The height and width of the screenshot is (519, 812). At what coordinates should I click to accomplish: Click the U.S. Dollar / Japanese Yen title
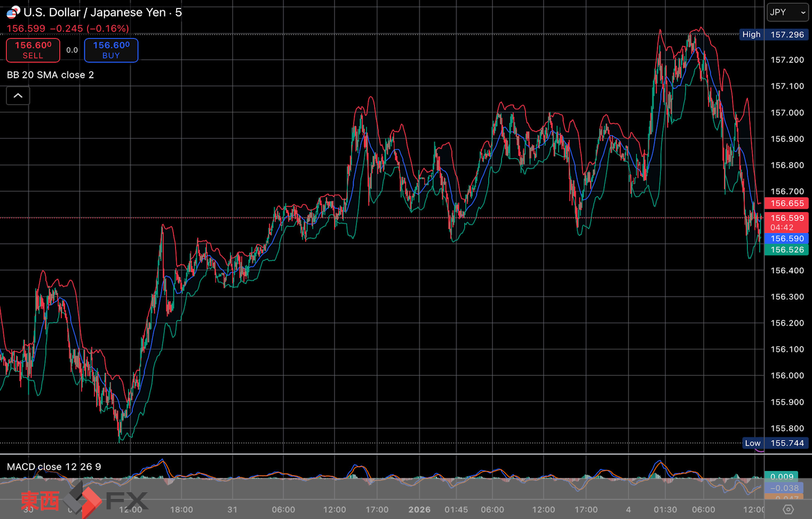tap(102, 12)
